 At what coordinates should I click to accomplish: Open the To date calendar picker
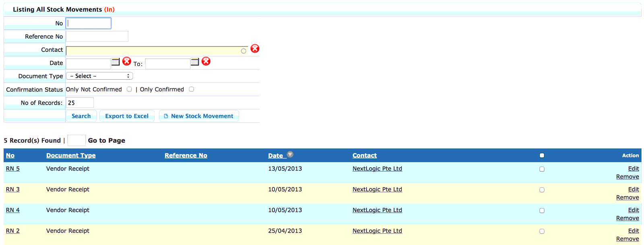pos(195,62)
